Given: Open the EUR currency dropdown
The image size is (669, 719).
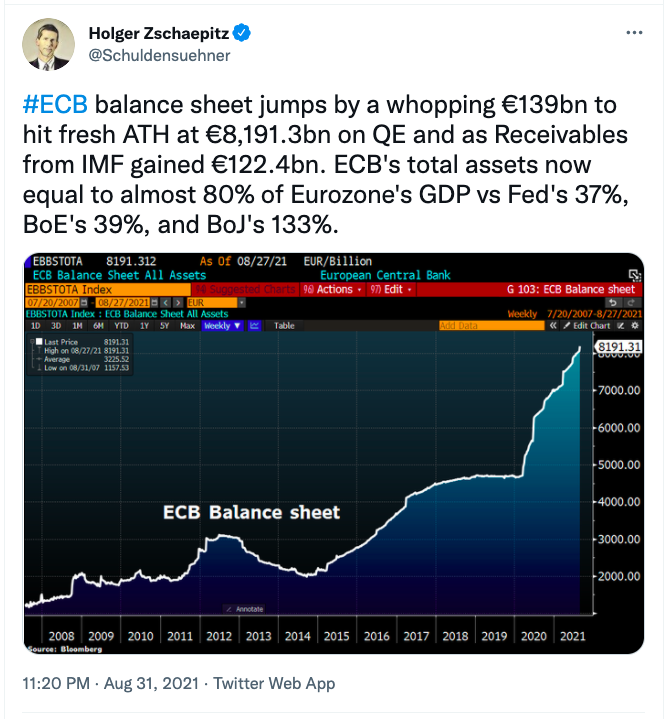Looking at the screenshot, I should point(208,301).
